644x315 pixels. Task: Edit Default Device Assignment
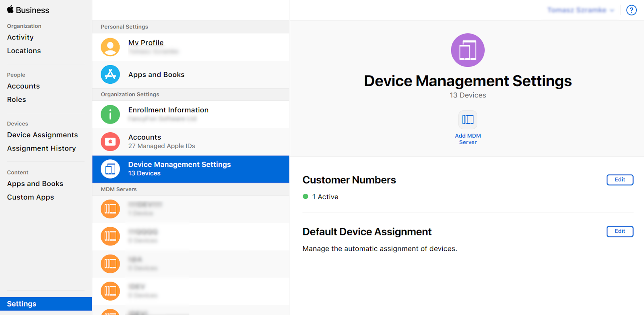[x=620, y=231]
